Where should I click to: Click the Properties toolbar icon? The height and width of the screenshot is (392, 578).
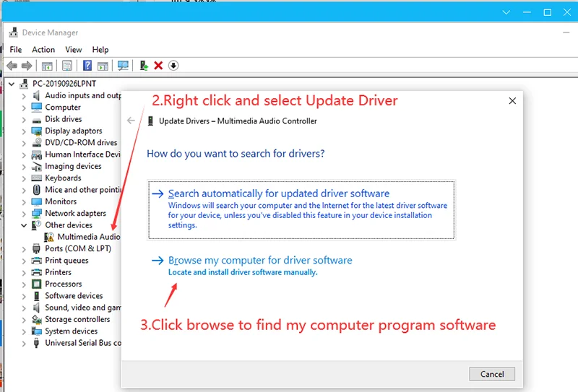(66, 66)
